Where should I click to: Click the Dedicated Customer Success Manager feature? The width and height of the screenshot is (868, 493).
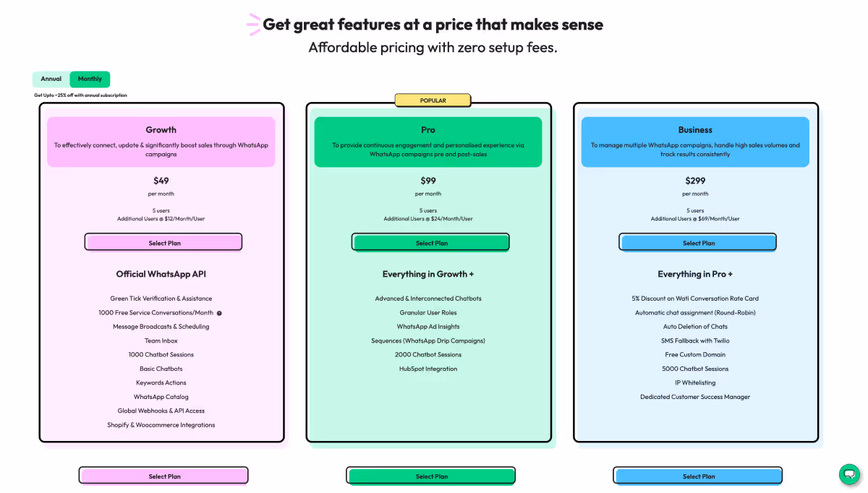[x=695, y=397]
